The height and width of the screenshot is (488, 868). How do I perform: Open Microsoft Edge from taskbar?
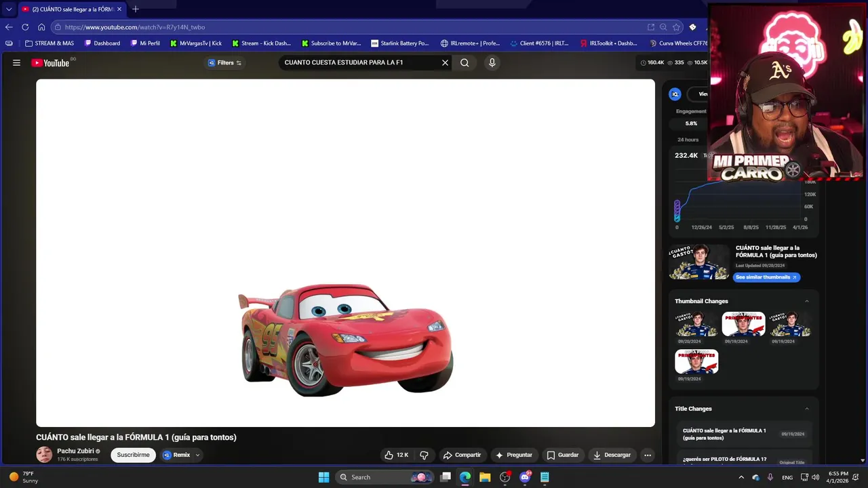pyautogui.click(x=465, y=477)
